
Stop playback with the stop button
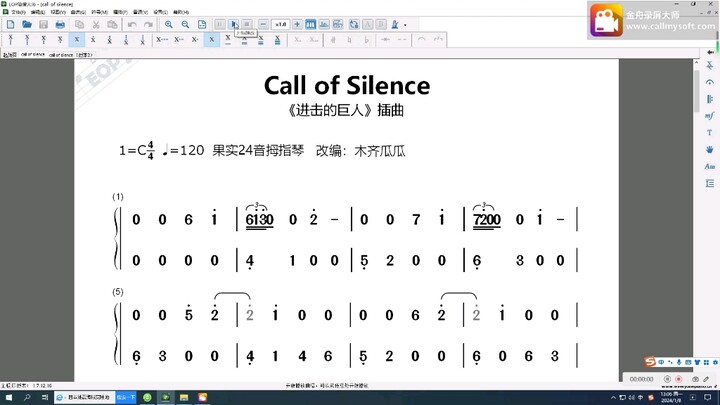(247, 24)
